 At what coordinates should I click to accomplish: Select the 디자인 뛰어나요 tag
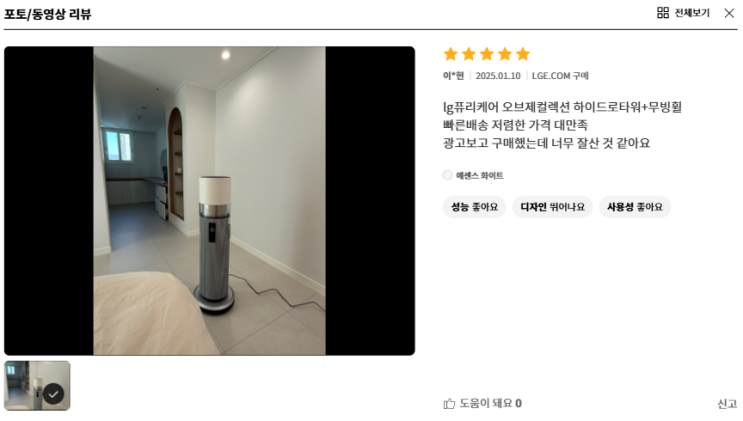pos(553,207)
